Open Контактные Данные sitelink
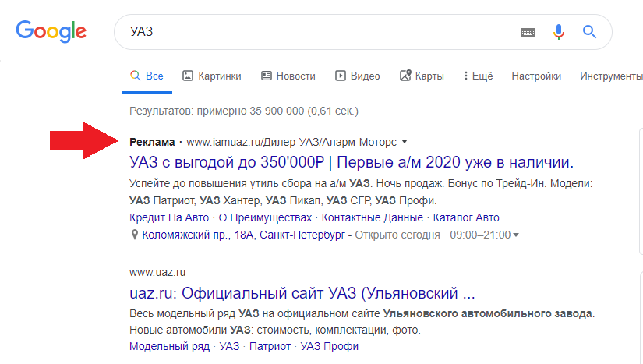 tap(372, 217)
